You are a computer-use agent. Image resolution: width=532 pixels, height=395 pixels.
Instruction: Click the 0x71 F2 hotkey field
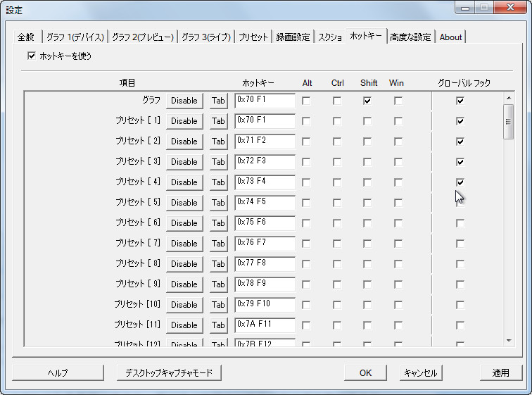[265, 142]
